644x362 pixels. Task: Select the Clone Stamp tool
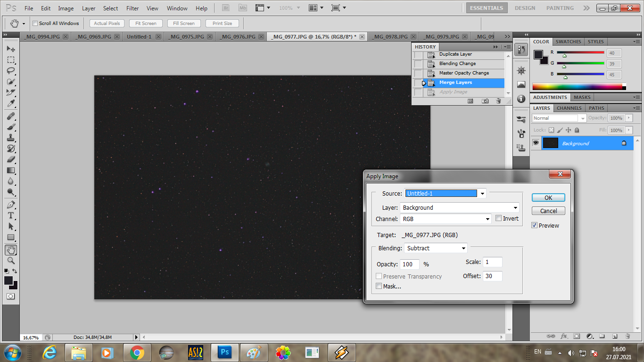[11, 138]
